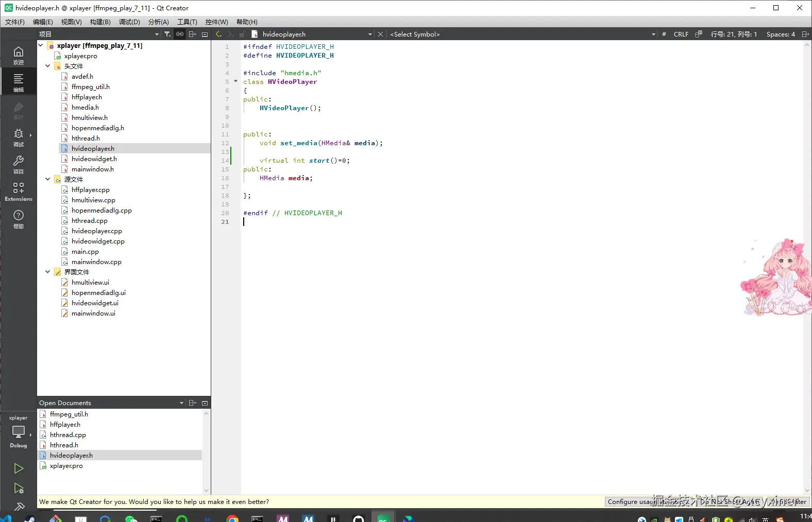Select hmedia.h in project tree

[85, 107]
